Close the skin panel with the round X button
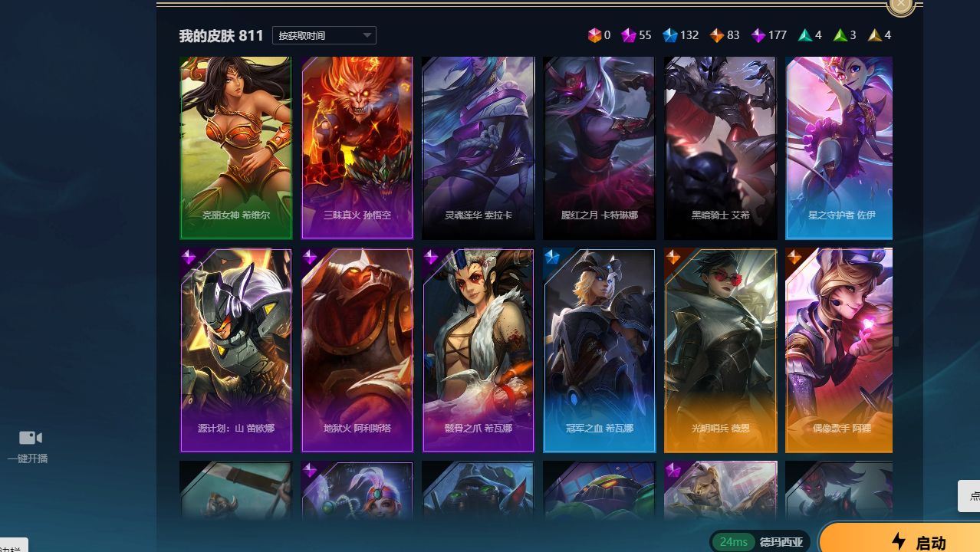980x552 pixels. (x=901, y=5)
